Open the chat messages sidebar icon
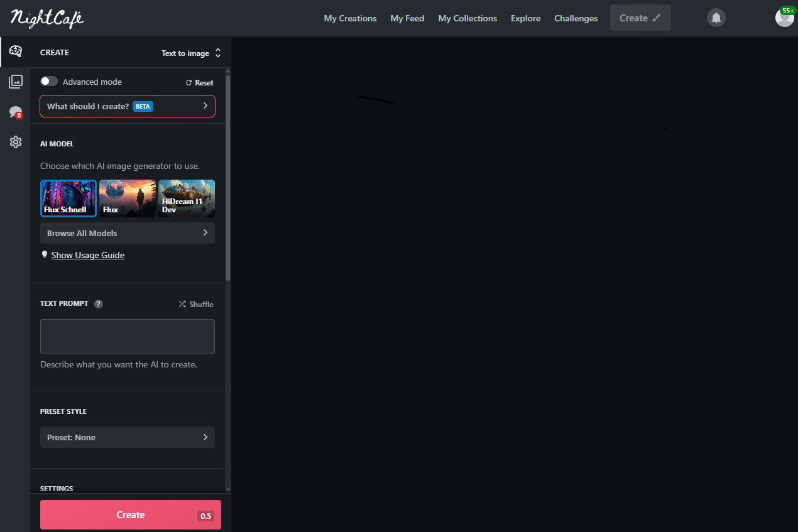 click(x=16, y=112)
